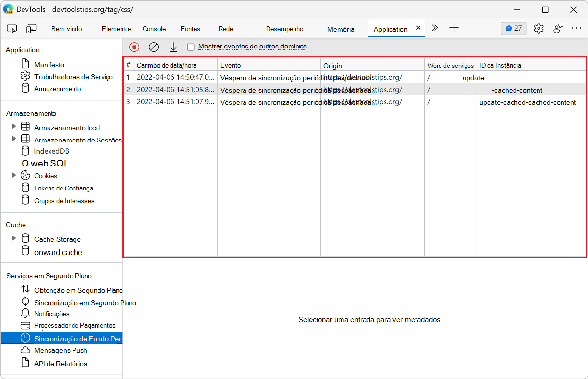The width and height of the screenshot is (588, 379).
Task: Stop recording events button
Action: tap(134, 47)
